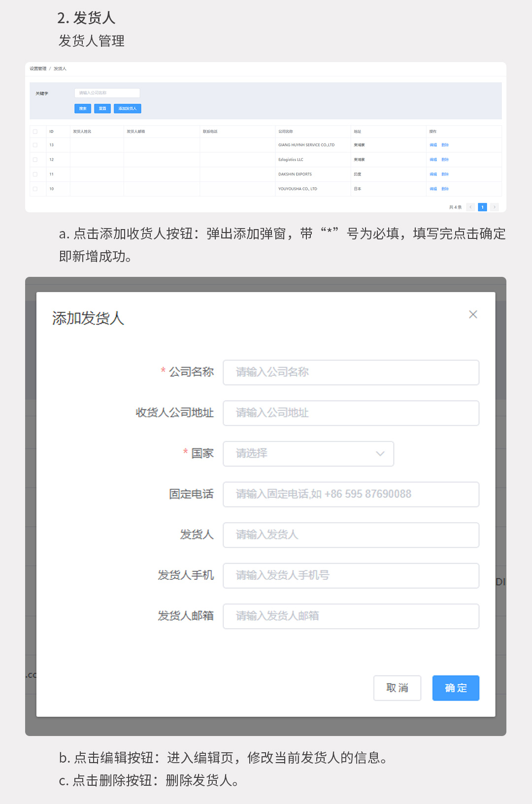
Task: Open the 添加发货人 add shipper button
Action: pyautogui.click(x=128, y=108)
